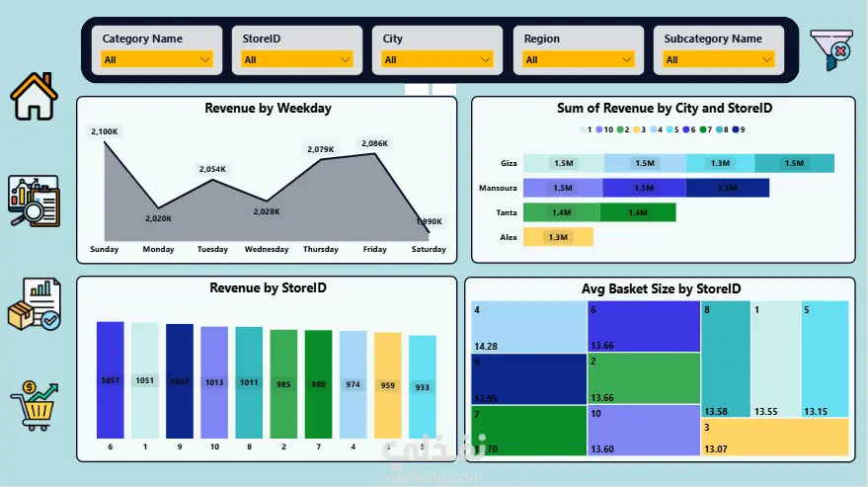This screenshot has width=868, height=487.
Task: Click the Mansoura axis label
Action: [x=498, y=188]
